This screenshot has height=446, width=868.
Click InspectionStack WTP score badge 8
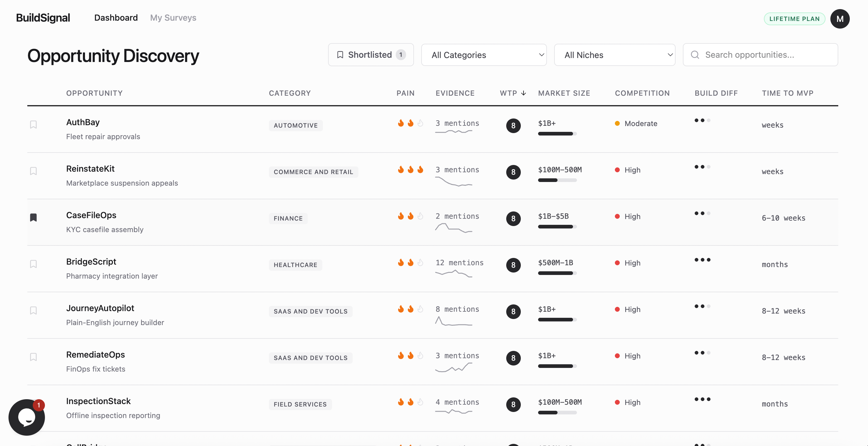tap(513, 404)
